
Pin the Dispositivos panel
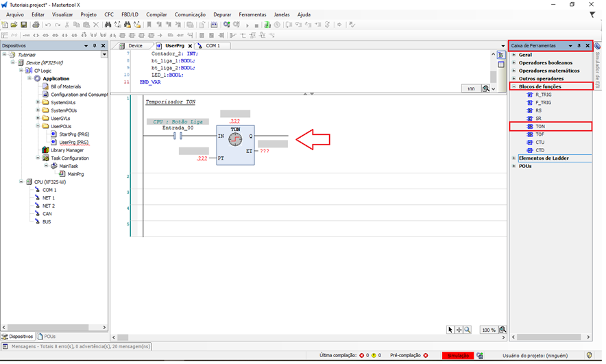95,46
